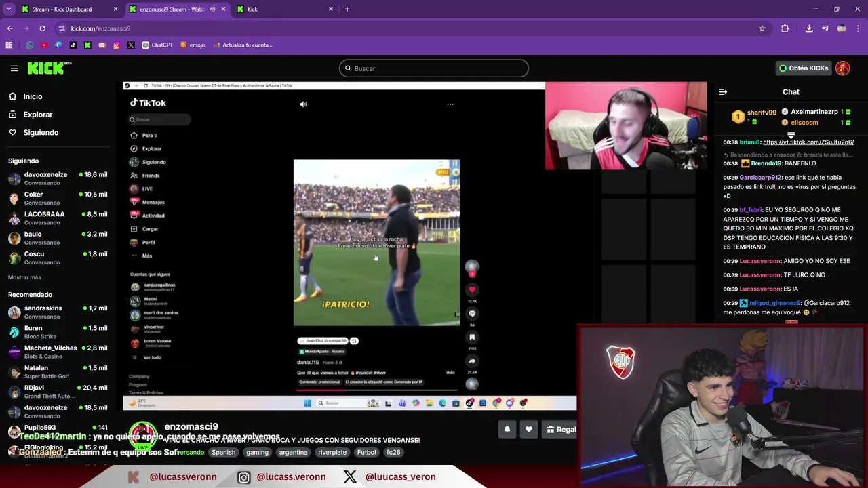The width and height of the screenshot is (868, 488).
Task: Expand the chat leaderboard chevron
Action: pyautogui.click(x=791, y=134)
